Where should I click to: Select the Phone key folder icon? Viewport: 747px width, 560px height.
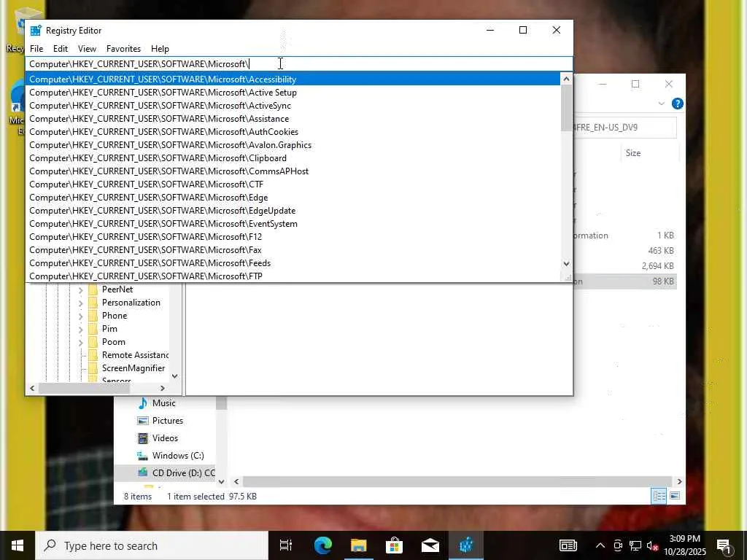[93, 316]
